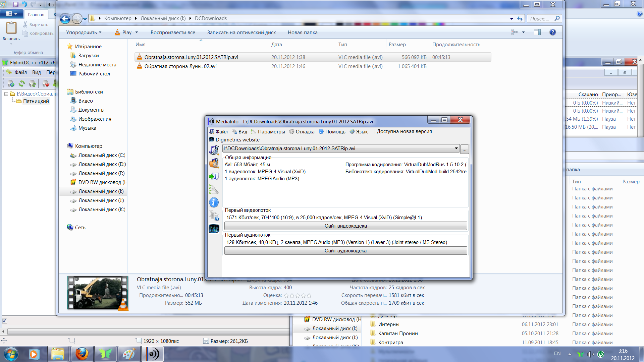Image resolution: width=644 pixels, height=362 pixels.
Task: Click the documents-with-globe icon in MediaInfo sidebar
Action: coord(214,216)
